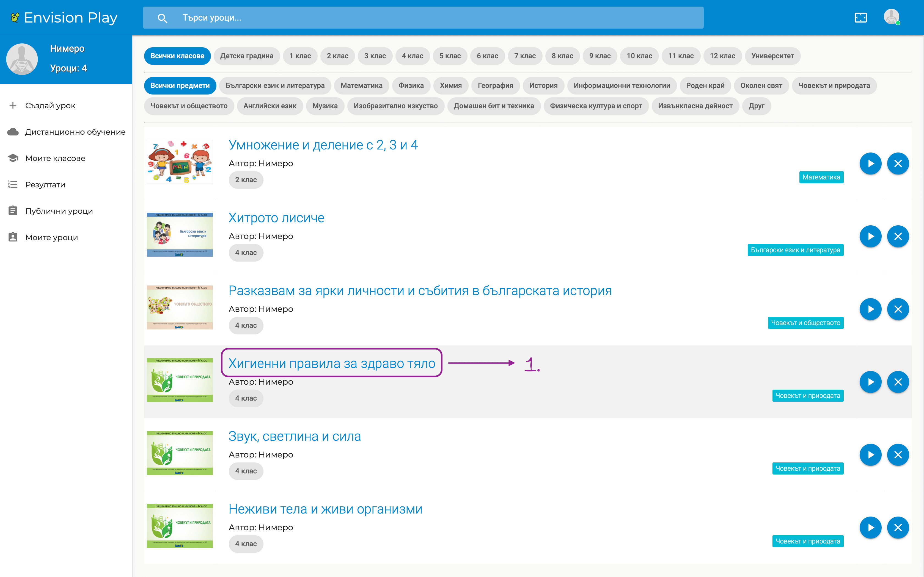Go to Резултати in the sidebar
Image resolution: width=924 pixels, height=577 pixels.
coord(45,185)
